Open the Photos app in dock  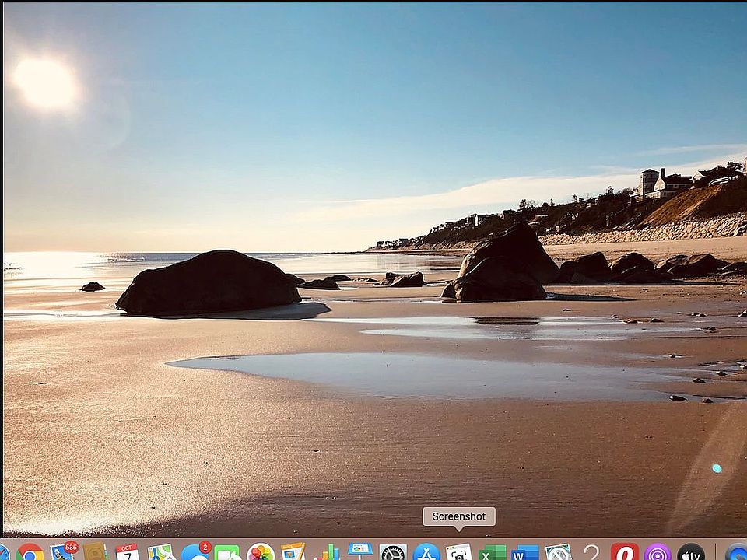coord(260,553)
